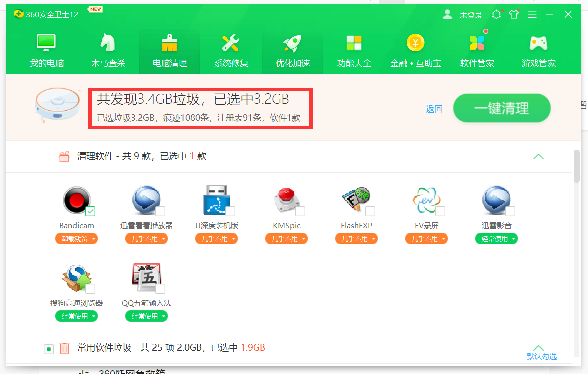Click the 清理软件 - 共 9 款 header text

pos(142,156)
